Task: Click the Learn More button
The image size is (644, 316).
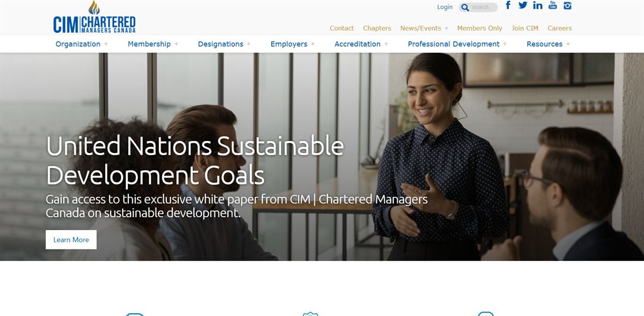Action: click(71, 239)
